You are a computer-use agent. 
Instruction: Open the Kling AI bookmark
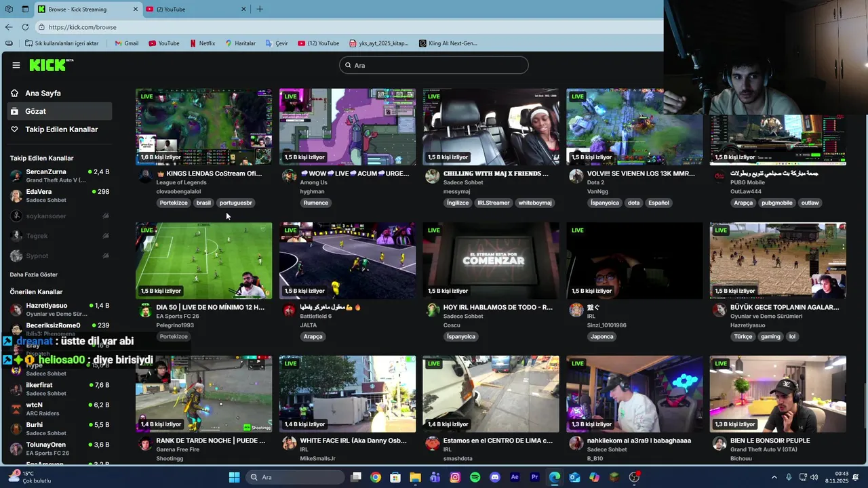[448, 43]
